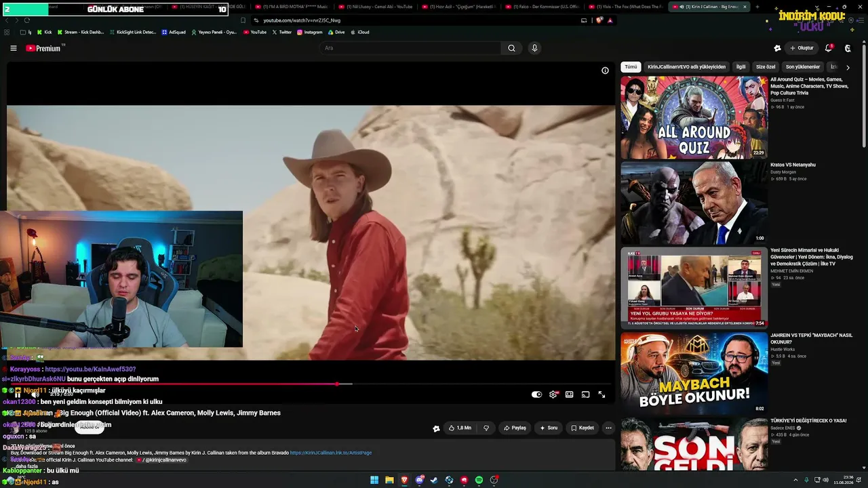Screen dimensions: 868x488
Task: Enter fullscreen video mode
Action: click(x=601, y=394)
